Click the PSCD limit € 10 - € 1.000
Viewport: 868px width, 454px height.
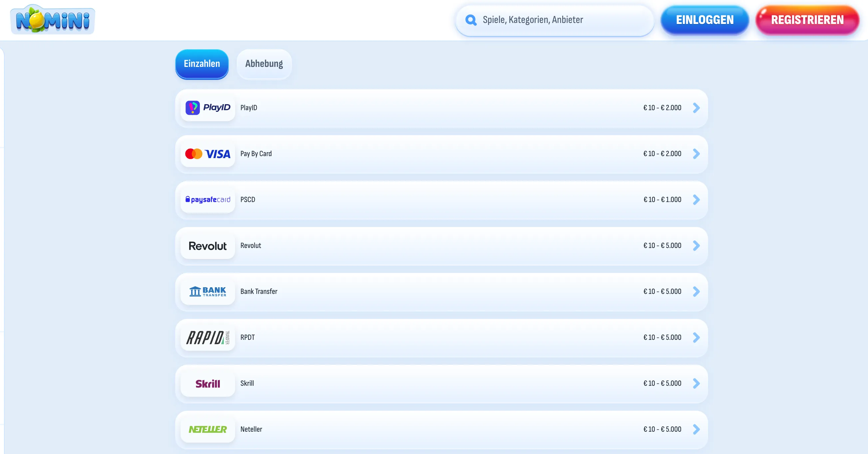662,200
